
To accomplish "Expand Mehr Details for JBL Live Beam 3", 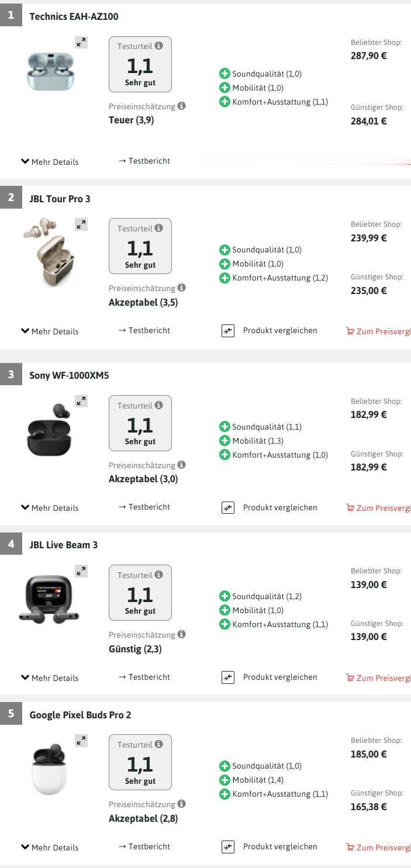I will 49,678.
